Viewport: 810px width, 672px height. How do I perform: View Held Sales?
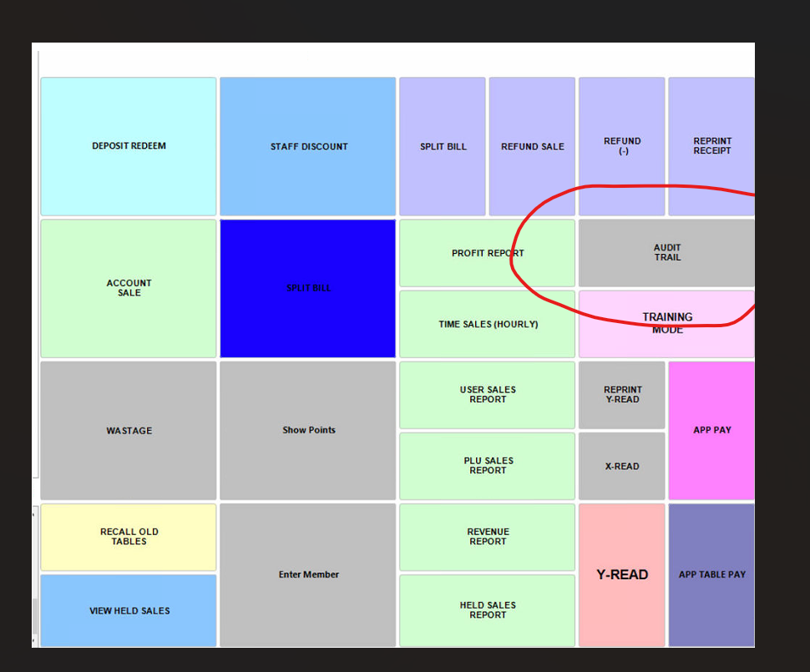pos(129,610)
